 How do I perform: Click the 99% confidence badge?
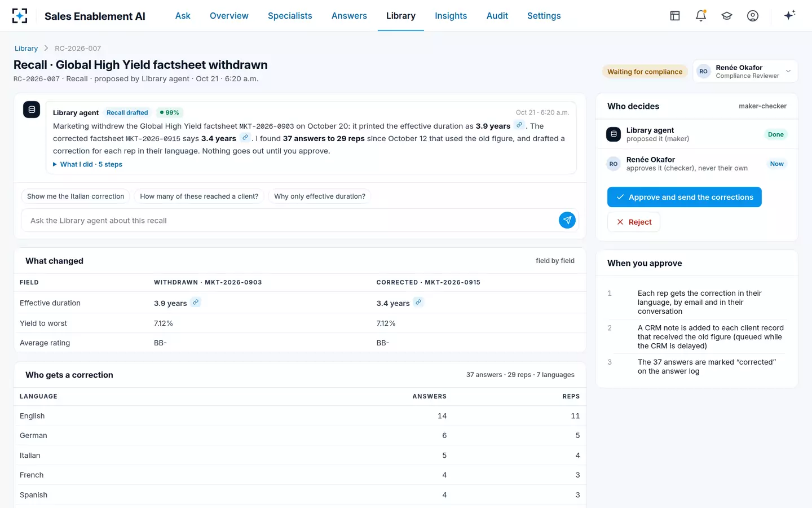click(169, 113)
